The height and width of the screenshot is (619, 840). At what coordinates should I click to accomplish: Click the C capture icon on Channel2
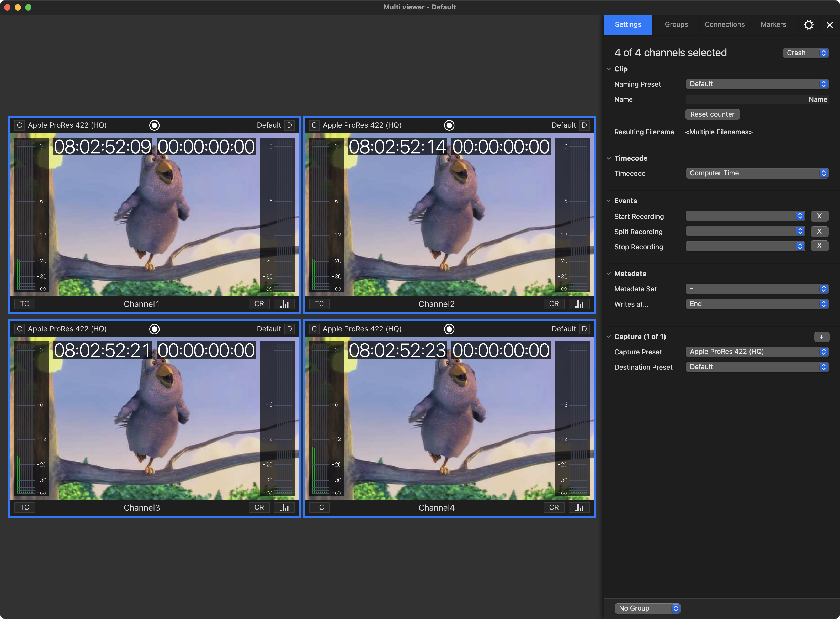(314, 125)
